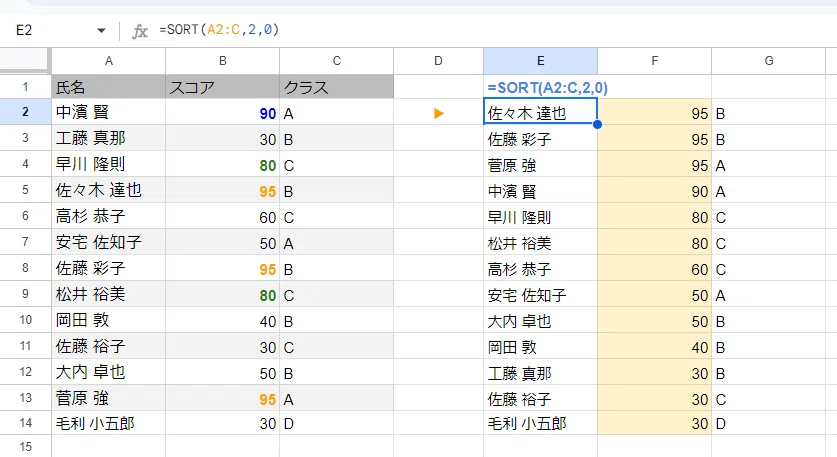The width and height of the screenshot is (837, 457).
Task: Select column D header
Action: tap(438, 61)
